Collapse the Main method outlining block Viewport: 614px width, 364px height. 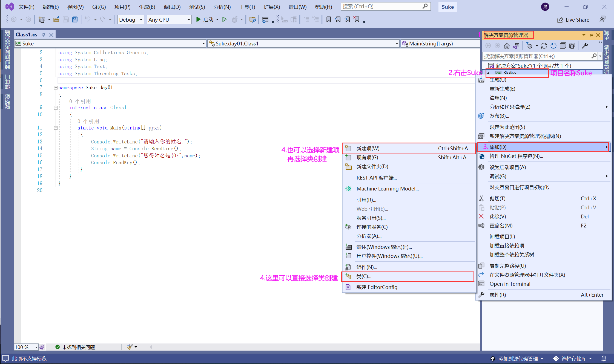[56, 128]
